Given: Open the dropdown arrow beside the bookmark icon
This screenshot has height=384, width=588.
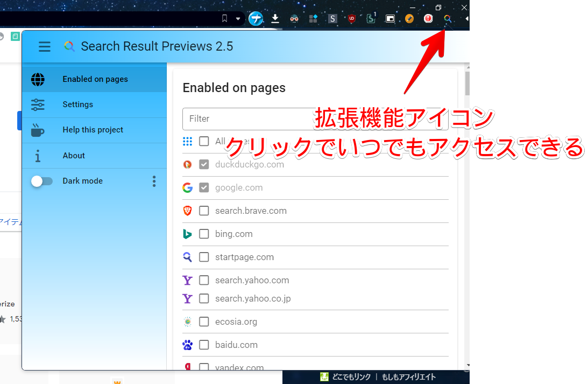Looking at the screenshot, I should [x=238, y=18].
